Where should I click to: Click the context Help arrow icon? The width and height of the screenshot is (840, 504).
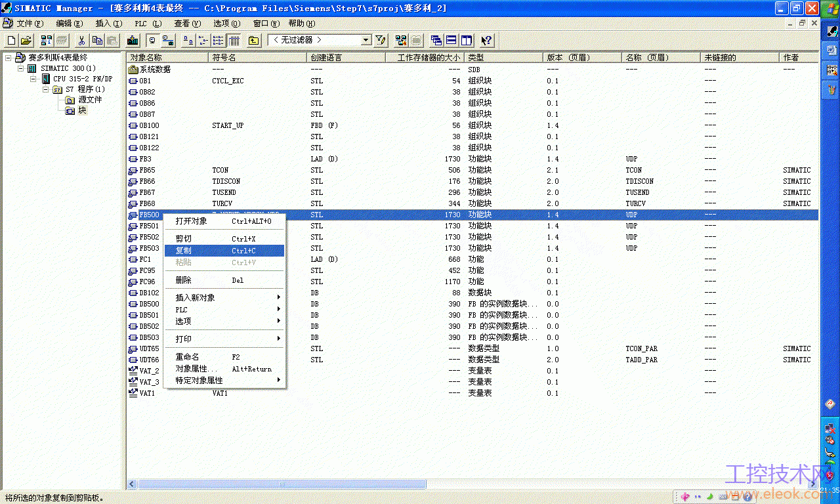[x=486, y=41]
